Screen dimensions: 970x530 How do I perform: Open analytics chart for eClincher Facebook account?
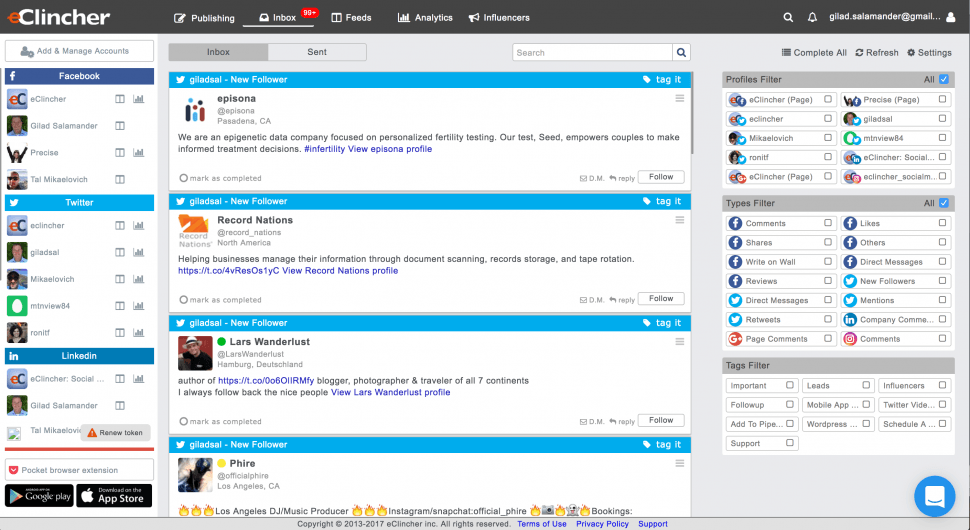139,99
